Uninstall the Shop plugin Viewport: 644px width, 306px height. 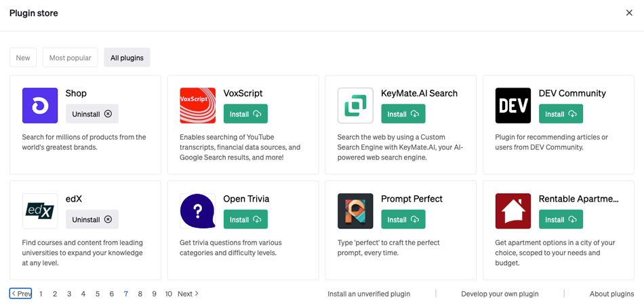click(x=92, y=114)
